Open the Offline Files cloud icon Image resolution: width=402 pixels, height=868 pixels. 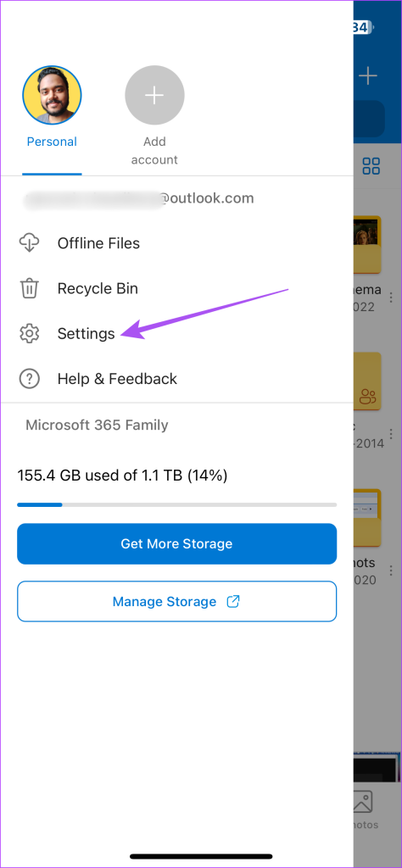pos(29,243)
